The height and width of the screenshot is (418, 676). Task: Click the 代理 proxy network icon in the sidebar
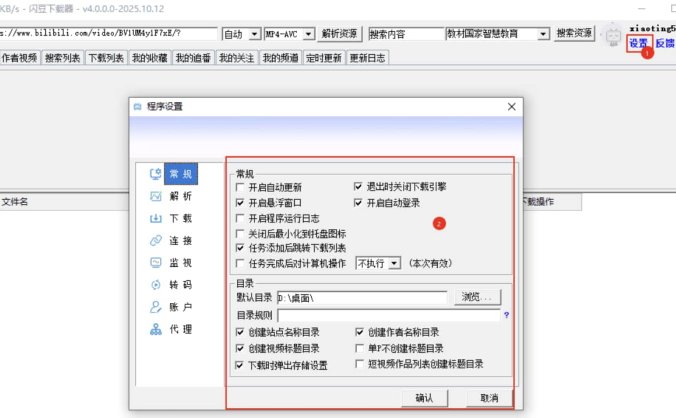155,329
